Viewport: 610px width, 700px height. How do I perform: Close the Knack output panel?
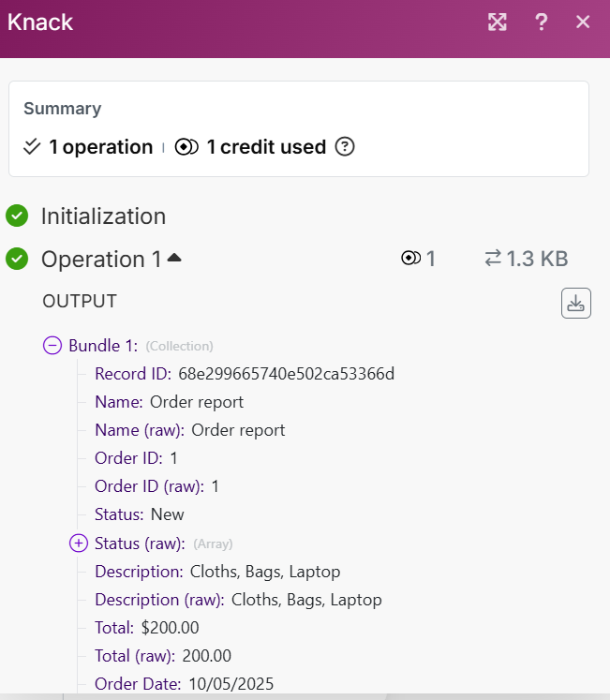[x=583, y=22]
